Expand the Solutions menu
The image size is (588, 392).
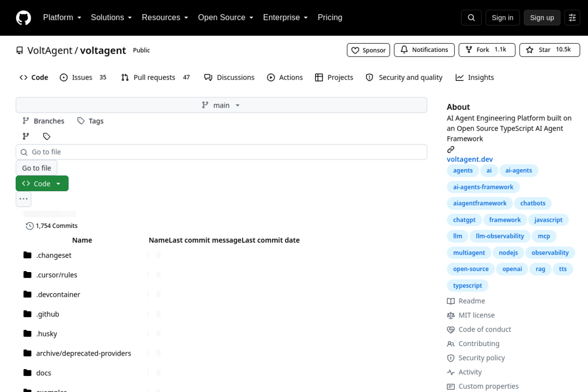click(111, 17)
